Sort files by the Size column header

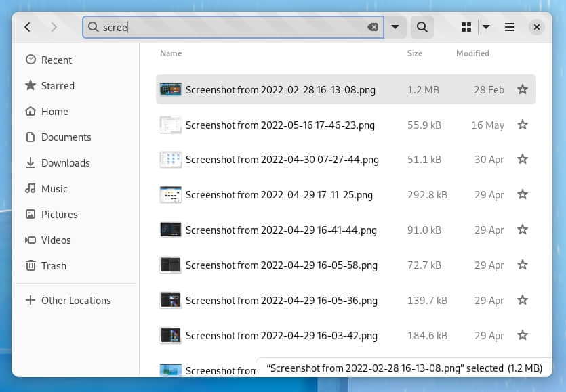(x=415, y=53)
